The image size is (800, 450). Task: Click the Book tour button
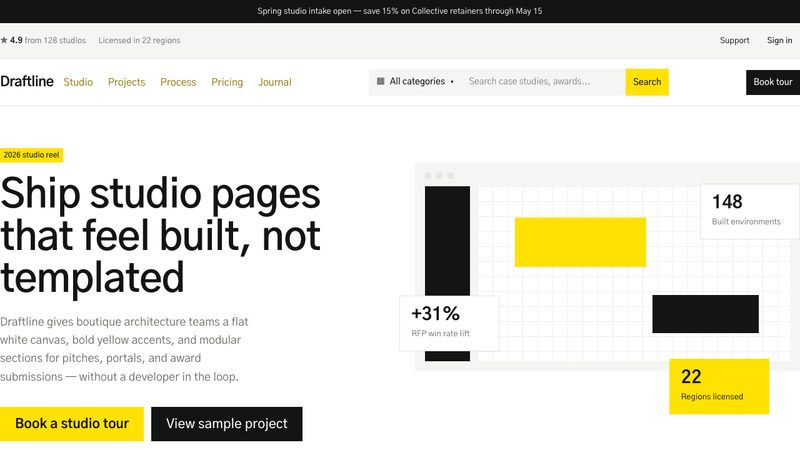tap(773, 82)
